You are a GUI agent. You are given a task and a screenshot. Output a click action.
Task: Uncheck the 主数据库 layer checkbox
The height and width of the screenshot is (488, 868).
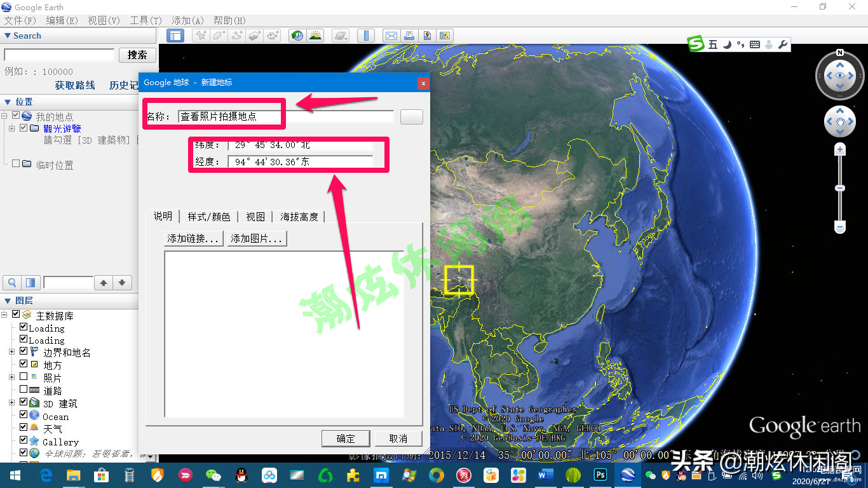[17, 315]
